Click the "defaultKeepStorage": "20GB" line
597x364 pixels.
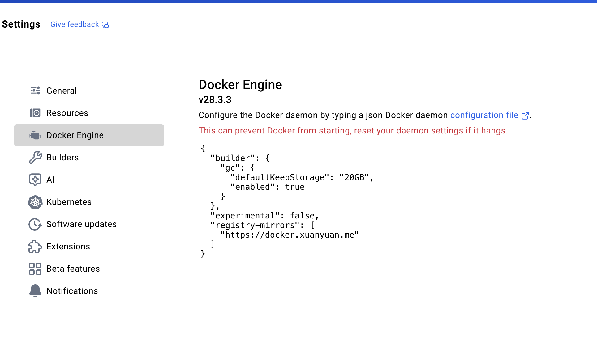pos(302,177)
